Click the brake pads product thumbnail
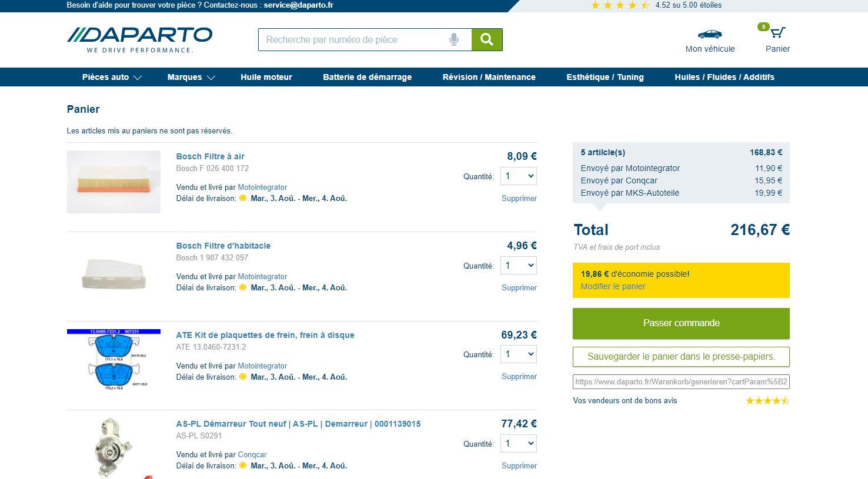The image size is (868, 479). (x=113, y=360)
